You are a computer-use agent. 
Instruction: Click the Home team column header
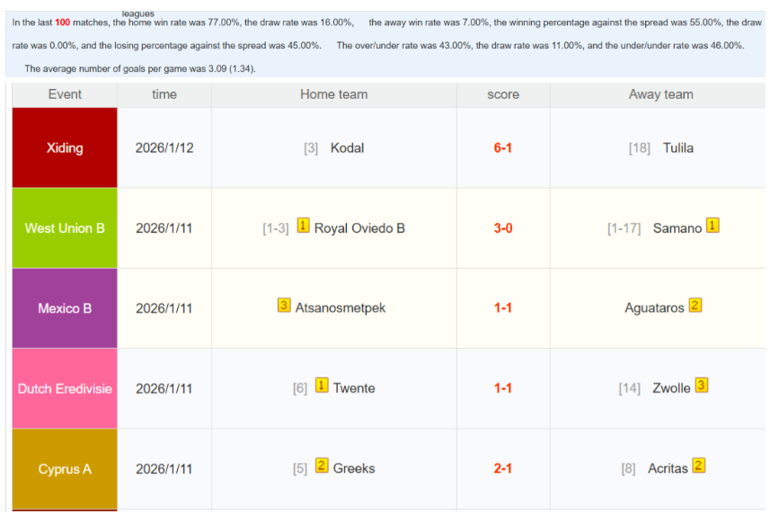point(333,94)
